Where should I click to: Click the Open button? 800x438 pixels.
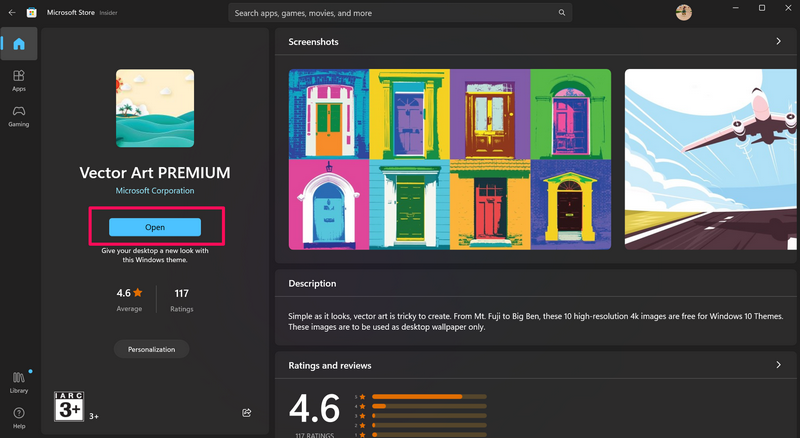155,227
